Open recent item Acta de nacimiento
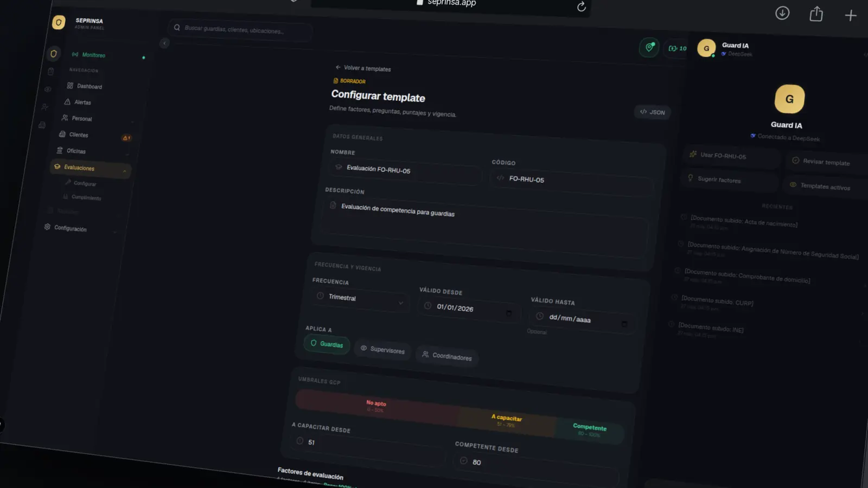868x488 pixels. (743, 222)
